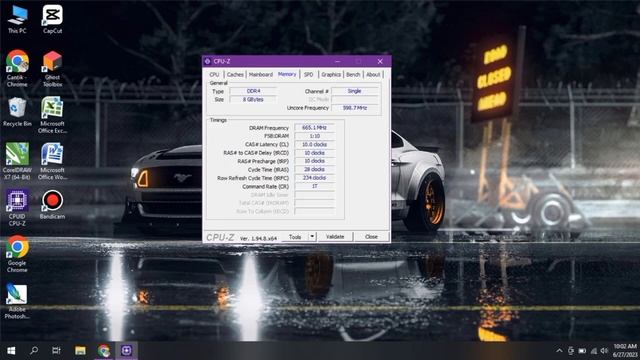Go to the Graphics tab

pyautogui.click(x=331, y=75)
